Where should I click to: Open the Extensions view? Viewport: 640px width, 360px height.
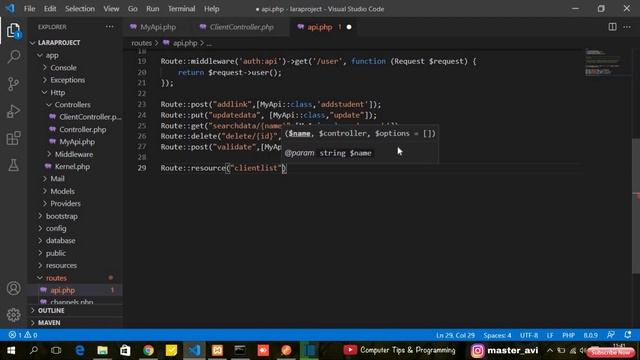tap(13, 138)
